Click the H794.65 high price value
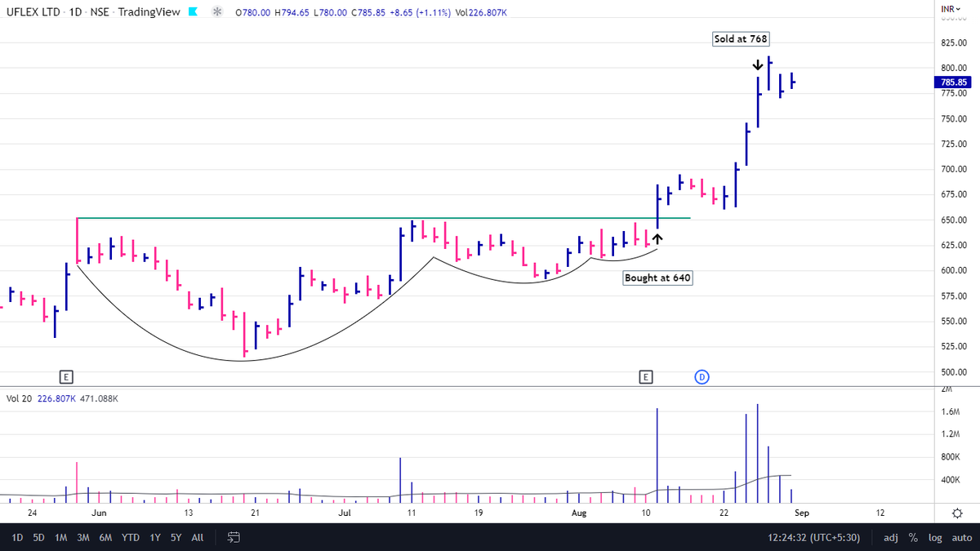Screen dimensions: 980x551 (293, 13)
